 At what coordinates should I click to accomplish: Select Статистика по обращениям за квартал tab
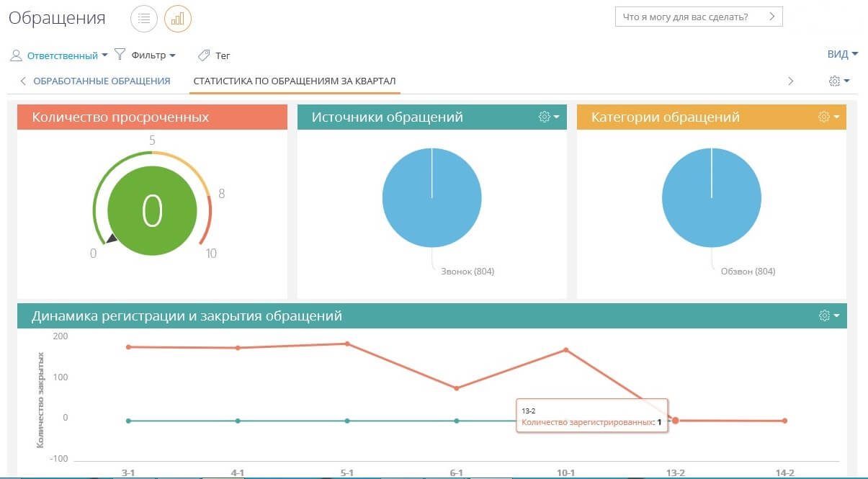pyautogui.click(x=295, y=81)
